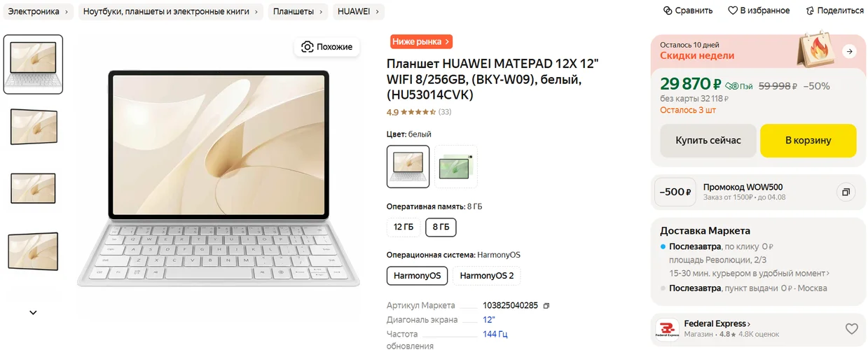Viewport: 868px width, 350px height.
Task: Select the 12 ГБ memory option
Action: pyautogui.click(x=404, y=227)
